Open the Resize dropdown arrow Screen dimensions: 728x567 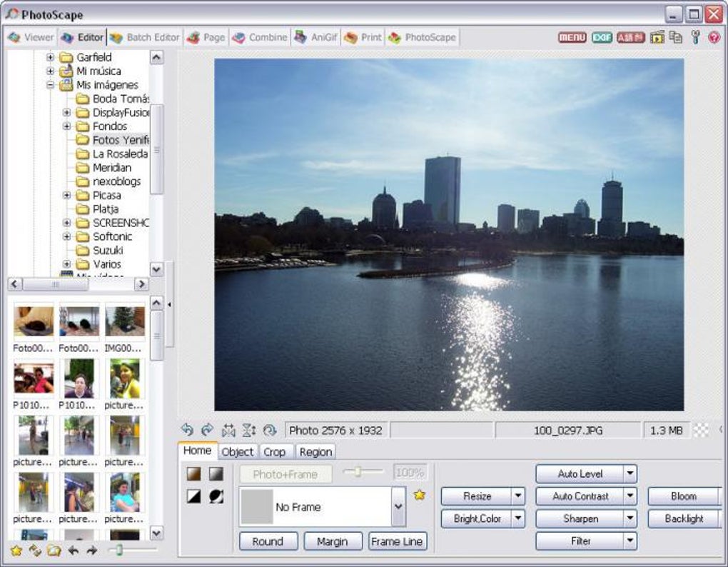coord(519,496)
